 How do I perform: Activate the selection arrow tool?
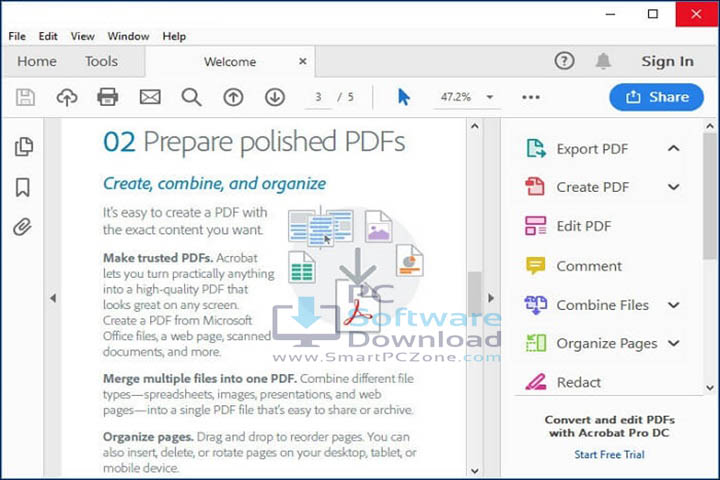(x=403, y=97)
